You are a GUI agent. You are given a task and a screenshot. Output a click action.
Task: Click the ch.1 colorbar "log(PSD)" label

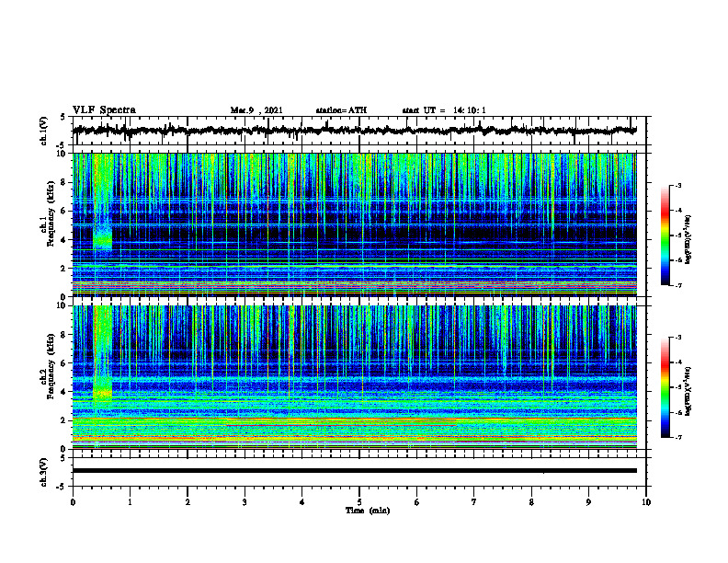click(688, 240)
